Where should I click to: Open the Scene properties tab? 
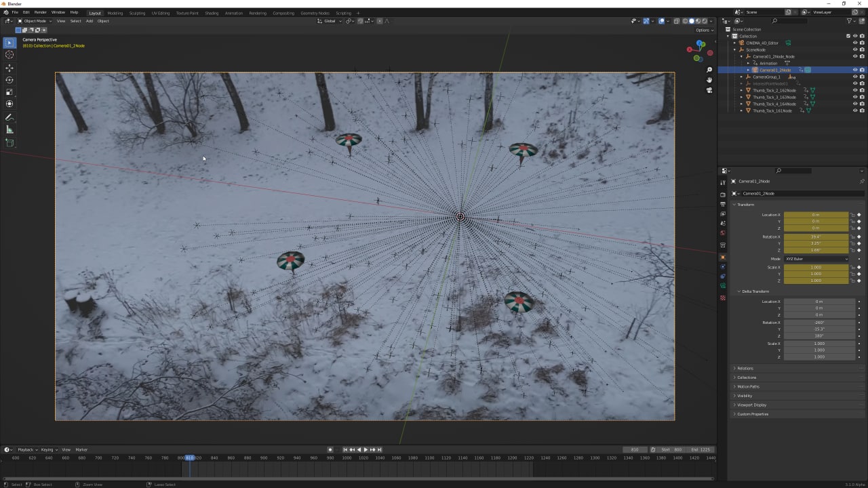coord(723,223)
